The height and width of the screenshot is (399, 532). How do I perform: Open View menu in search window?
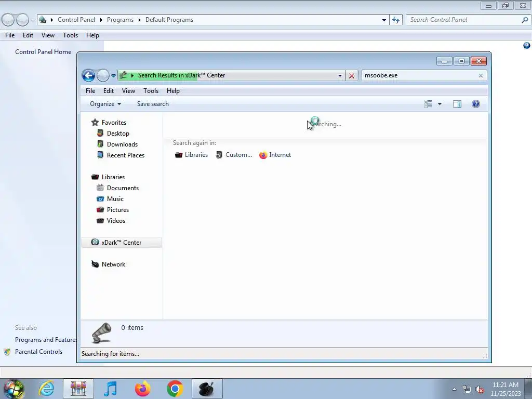[x=129, y=91]
